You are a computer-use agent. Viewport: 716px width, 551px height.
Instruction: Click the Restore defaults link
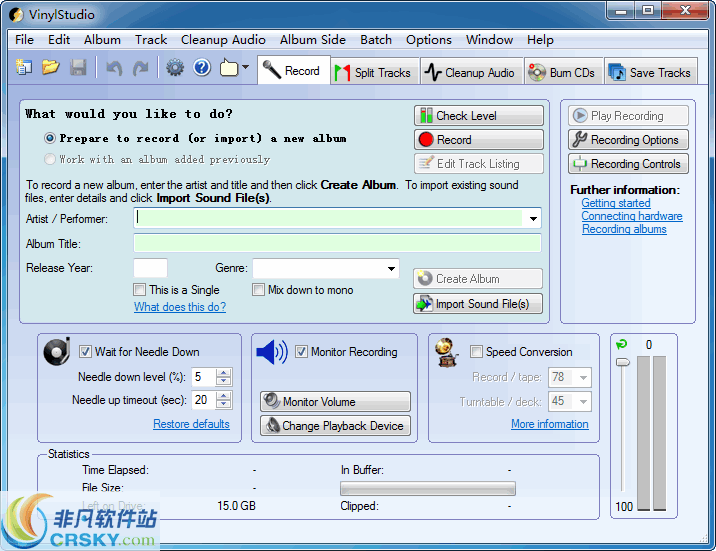pos(191,424)
